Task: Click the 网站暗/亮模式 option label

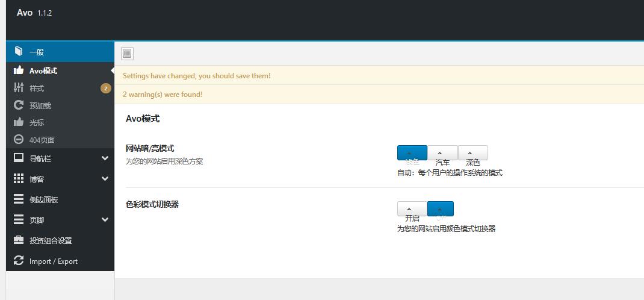Action: (150, 148)
